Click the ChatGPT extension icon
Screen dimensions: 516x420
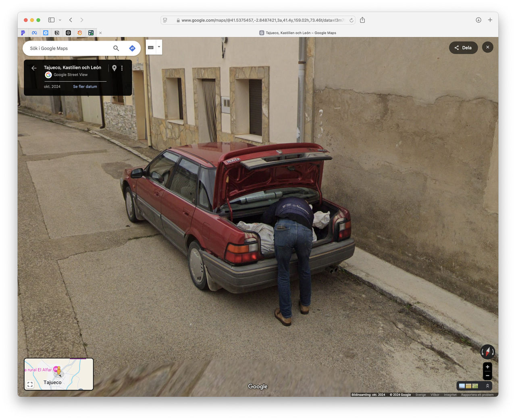tap(69, 33)
